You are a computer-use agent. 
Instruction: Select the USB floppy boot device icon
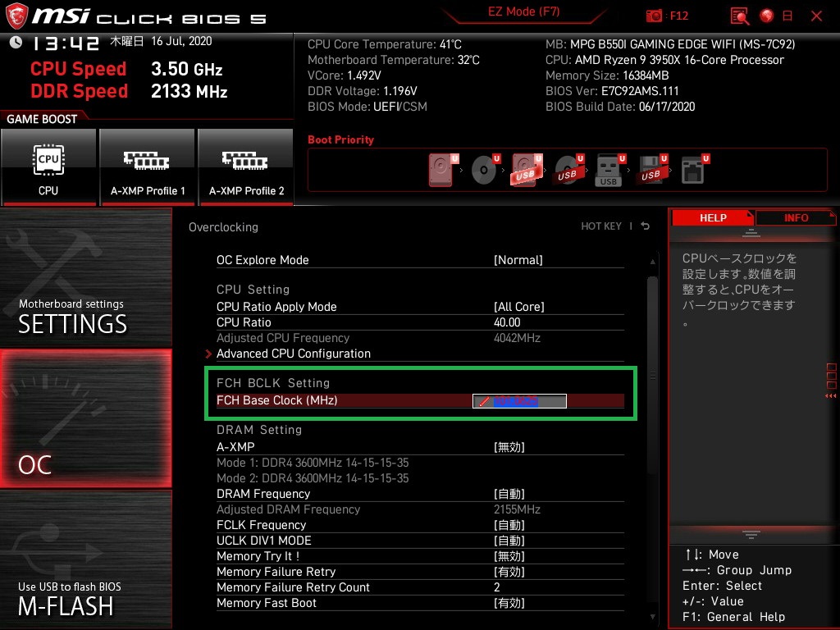pyautogui.click(x=652, y=170)
